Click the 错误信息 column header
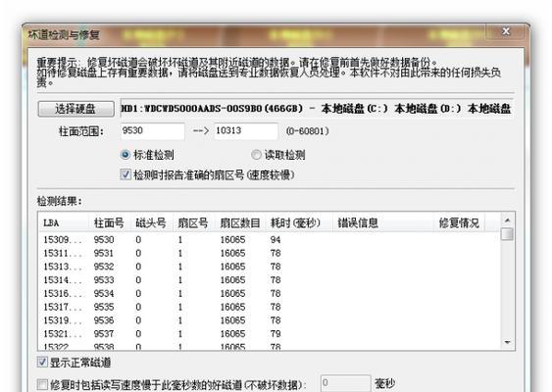 [383, 222]
